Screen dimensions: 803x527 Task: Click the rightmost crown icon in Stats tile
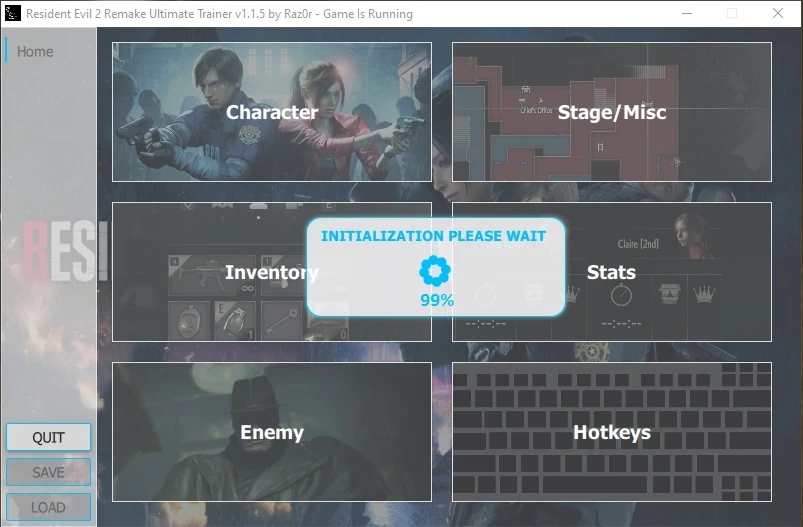tap(704, 294)
